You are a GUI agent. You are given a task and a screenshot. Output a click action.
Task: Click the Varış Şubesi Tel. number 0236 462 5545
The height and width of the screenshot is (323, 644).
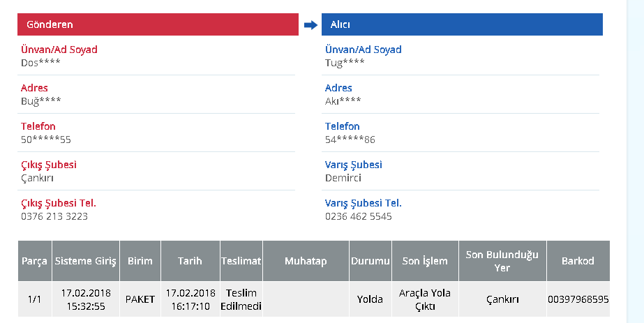359,216
